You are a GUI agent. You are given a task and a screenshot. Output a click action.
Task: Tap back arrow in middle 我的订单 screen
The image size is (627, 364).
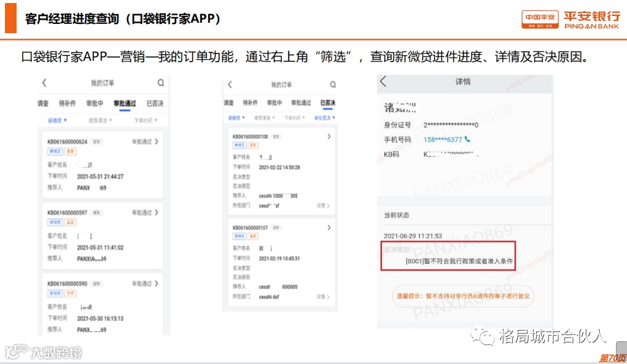coord(230,85)
